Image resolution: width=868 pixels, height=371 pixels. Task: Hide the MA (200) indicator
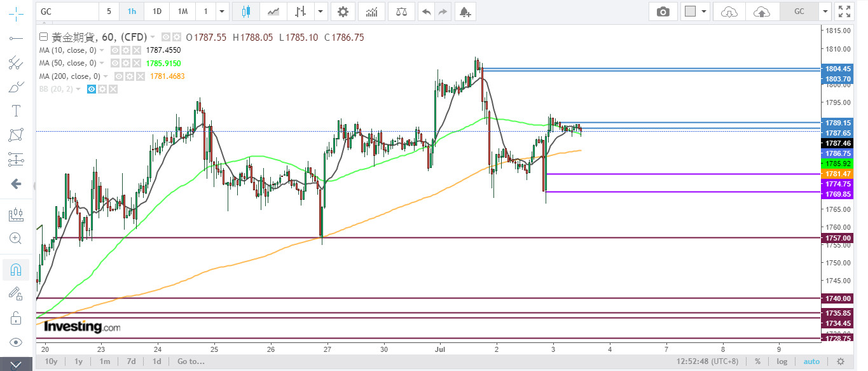(120, 76)
